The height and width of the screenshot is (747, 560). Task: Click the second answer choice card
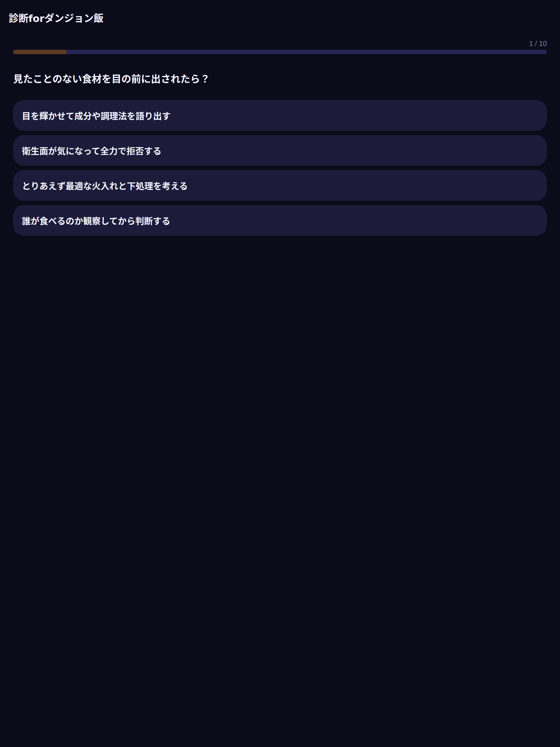tap(280, 151)
